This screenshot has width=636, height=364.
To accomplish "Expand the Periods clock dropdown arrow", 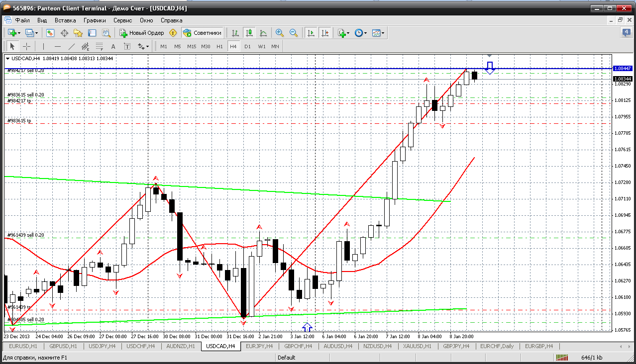I will 365,33.
